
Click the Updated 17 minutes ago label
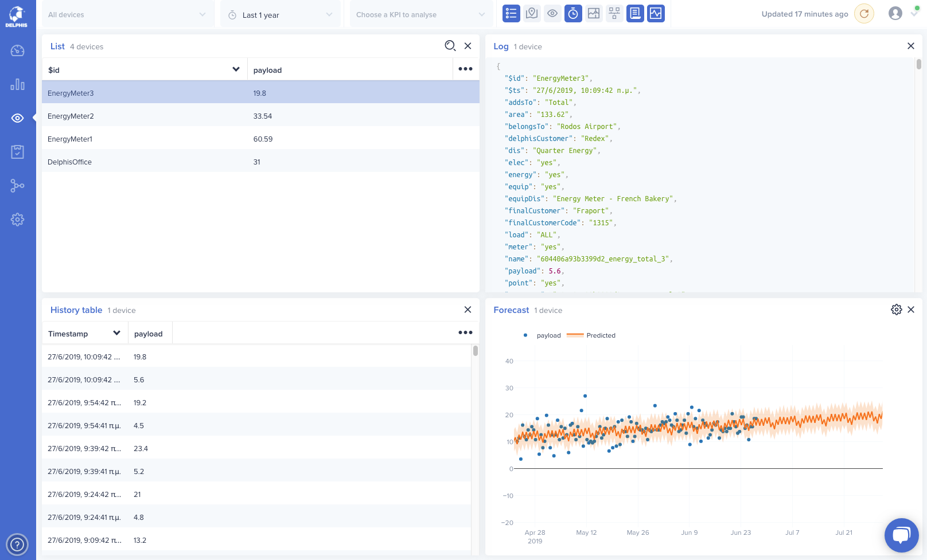click(x=805, y=14)
